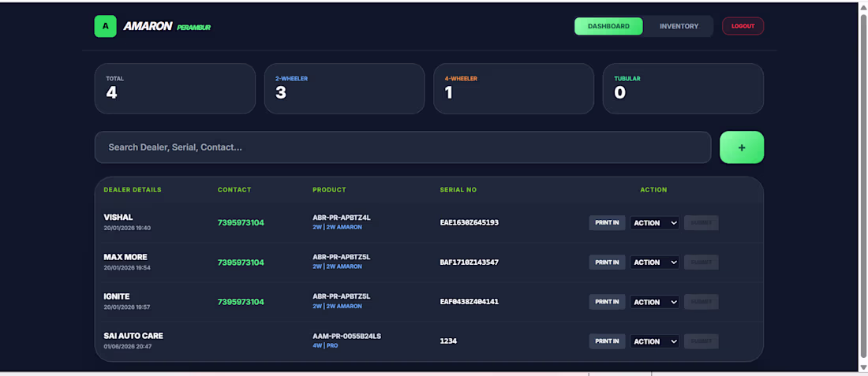Click the green plus add button
This screenshot has width=868, height=376.
(x=742, y=147)
